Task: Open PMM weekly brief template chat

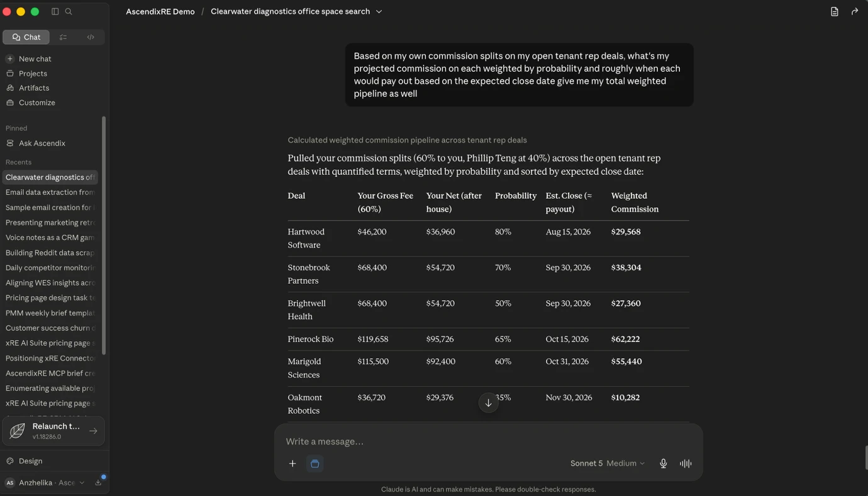Action: (x=50, y=313)
